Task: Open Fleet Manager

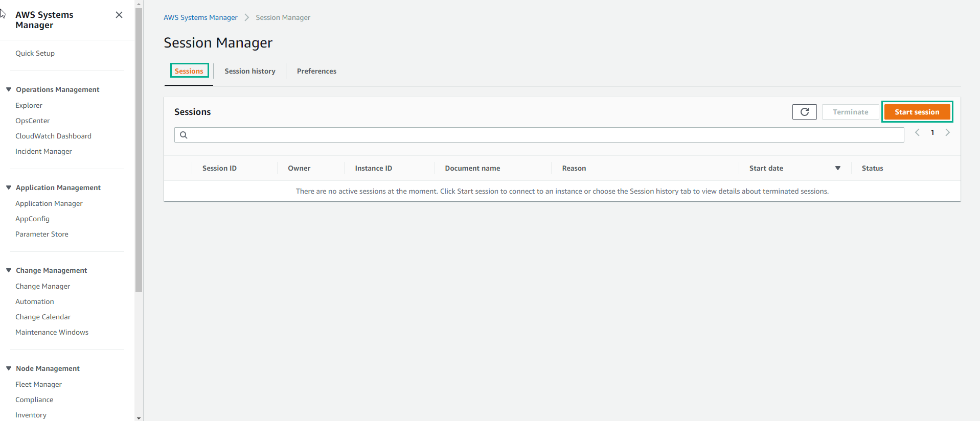Action: [38, 384]
